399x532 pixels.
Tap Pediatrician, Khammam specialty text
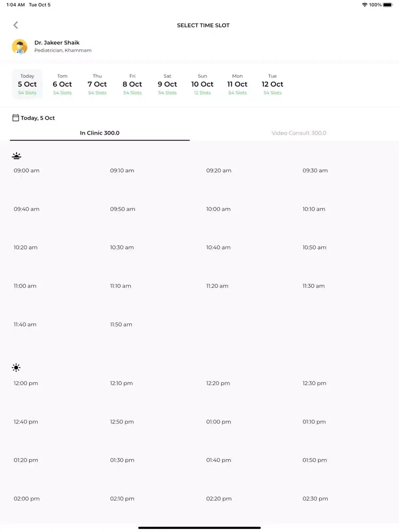click(x=63, y=50)
